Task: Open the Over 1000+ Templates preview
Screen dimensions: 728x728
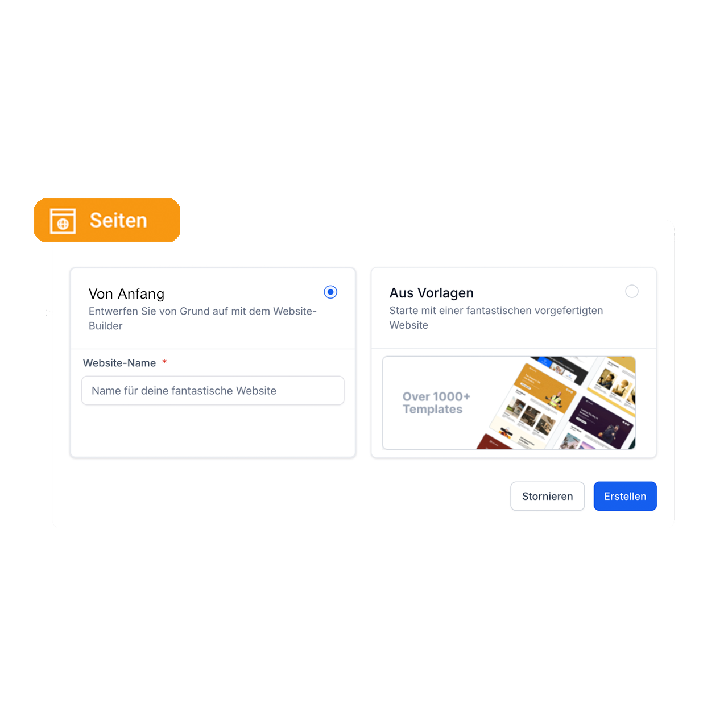Action: [509, 403]
